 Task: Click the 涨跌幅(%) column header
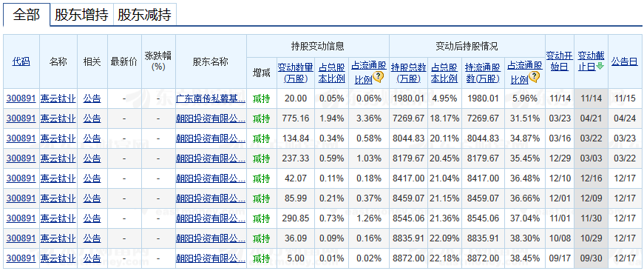(158, 61)
